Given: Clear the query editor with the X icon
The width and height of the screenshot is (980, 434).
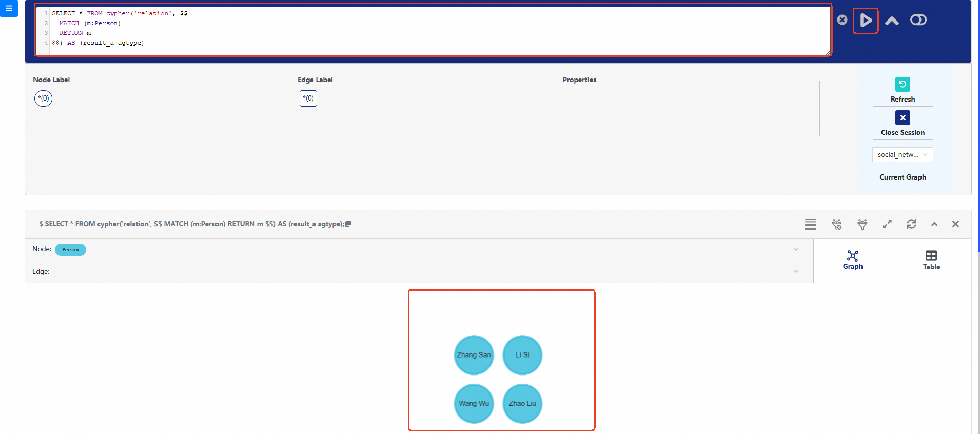Looking at the screenshot, I should coord(842,20).
